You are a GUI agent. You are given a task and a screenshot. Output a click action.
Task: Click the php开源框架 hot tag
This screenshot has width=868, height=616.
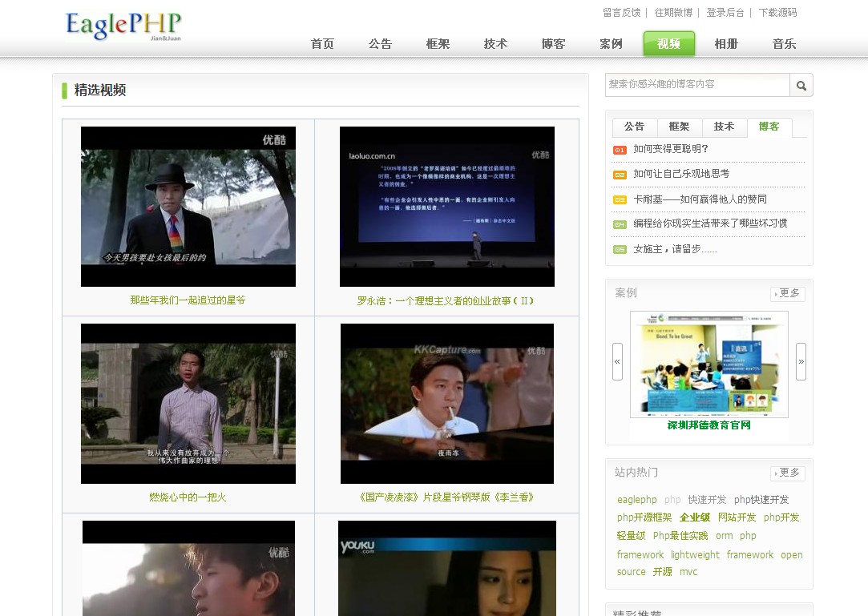coord(644,517)
